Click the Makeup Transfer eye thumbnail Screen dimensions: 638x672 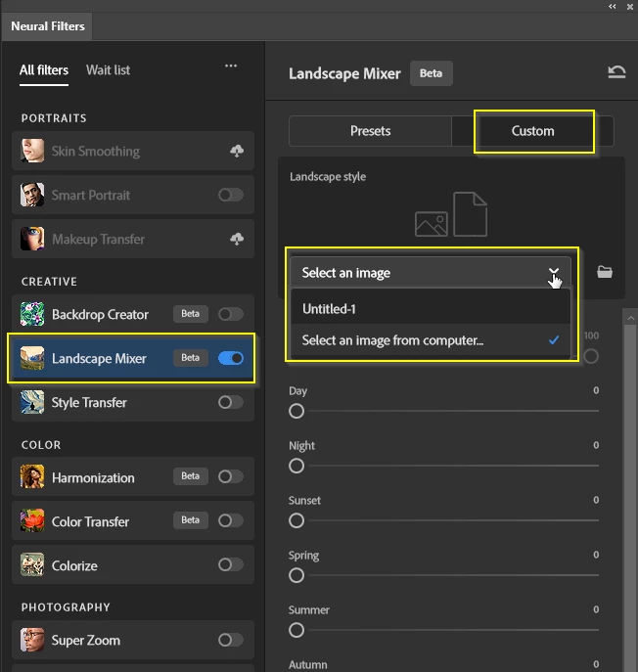(x=32, y=239)
